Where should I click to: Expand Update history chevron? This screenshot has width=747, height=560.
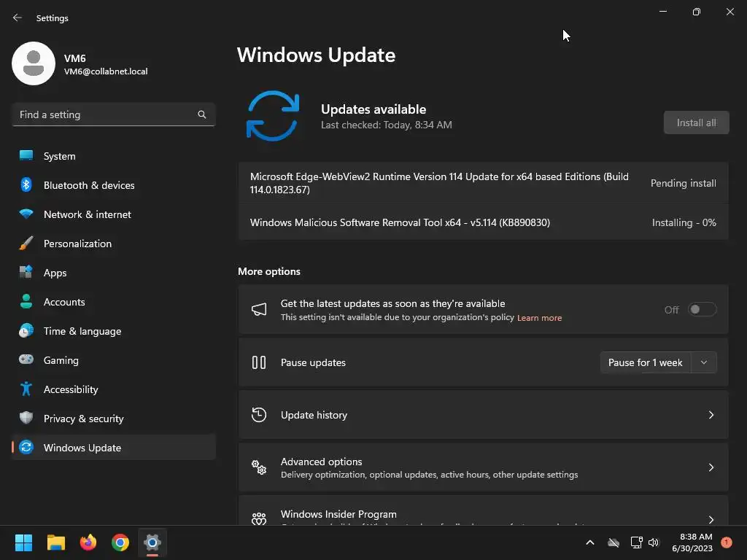pyautogui.click(x=711, y=415)
